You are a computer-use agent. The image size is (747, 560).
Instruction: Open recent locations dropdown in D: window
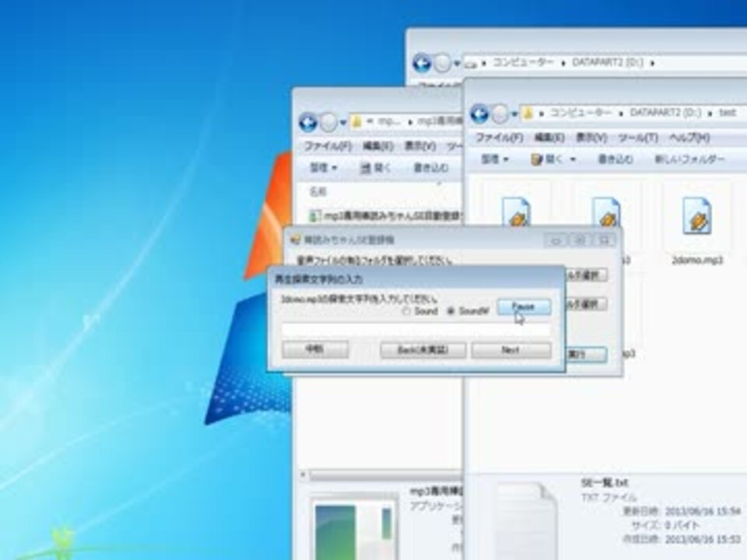pyautogui.click(x=457, y=63)
